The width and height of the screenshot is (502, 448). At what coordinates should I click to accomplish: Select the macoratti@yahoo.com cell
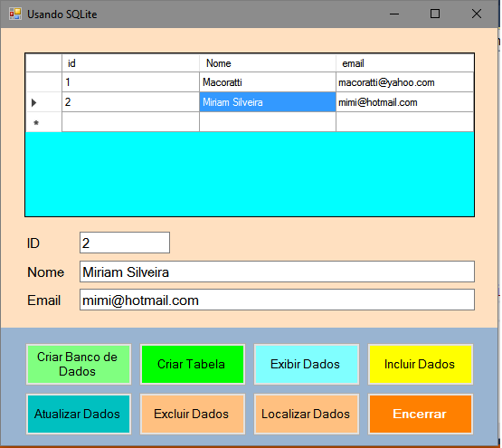click(x=404, y=82)
